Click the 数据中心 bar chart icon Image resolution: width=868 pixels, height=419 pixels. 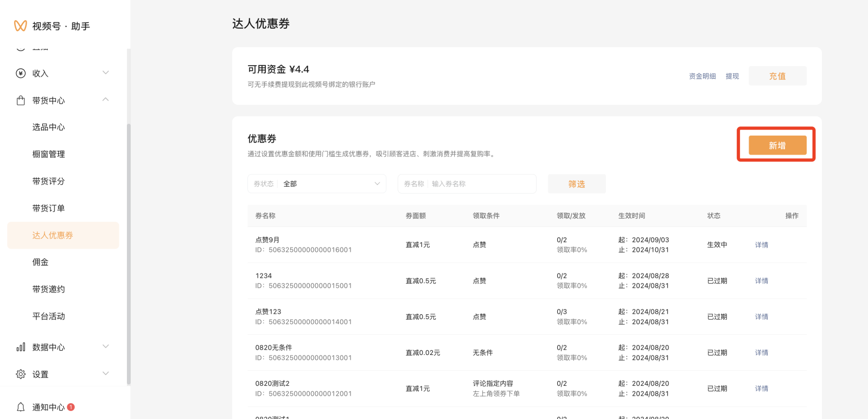21,347
